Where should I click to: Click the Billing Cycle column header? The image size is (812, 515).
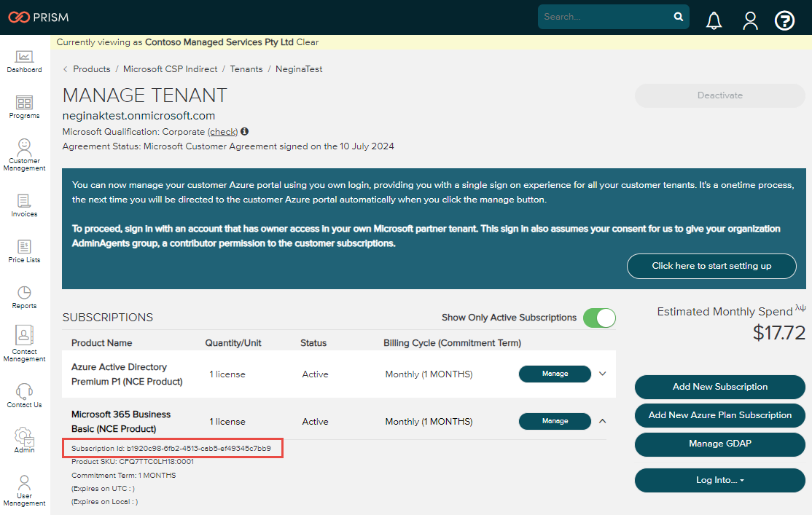tap(452, 343)
